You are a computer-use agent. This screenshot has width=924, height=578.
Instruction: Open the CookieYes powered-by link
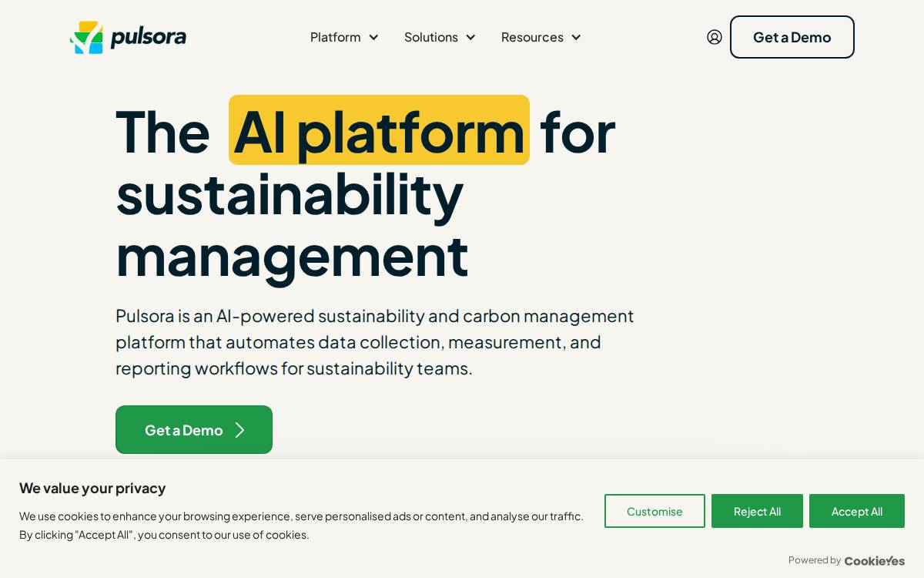875,561
